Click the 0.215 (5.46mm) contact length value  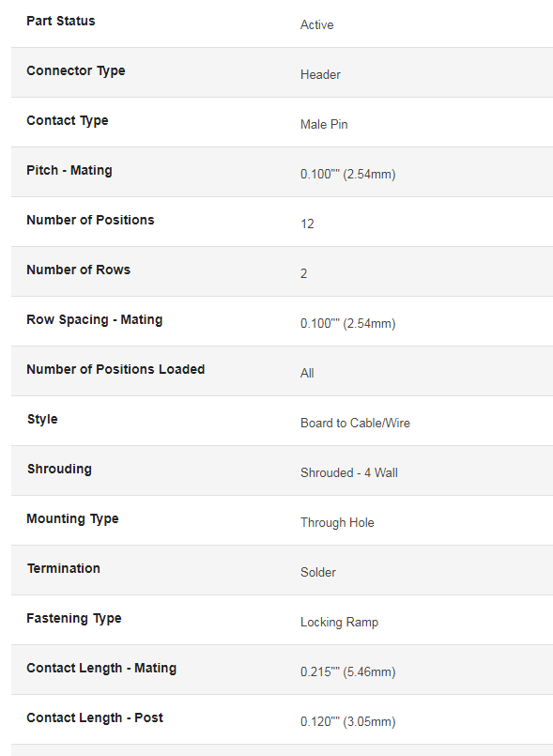[348, 672]
